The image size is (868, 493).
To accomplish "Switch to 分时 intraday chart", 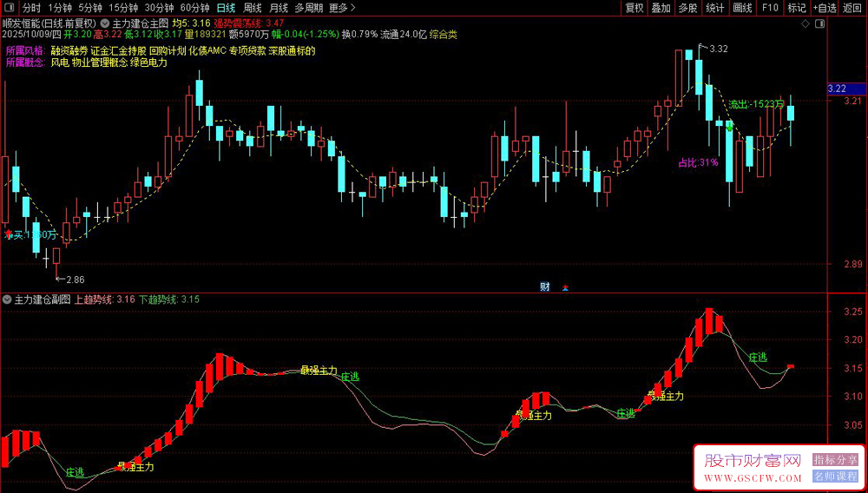I will point(31,8).
